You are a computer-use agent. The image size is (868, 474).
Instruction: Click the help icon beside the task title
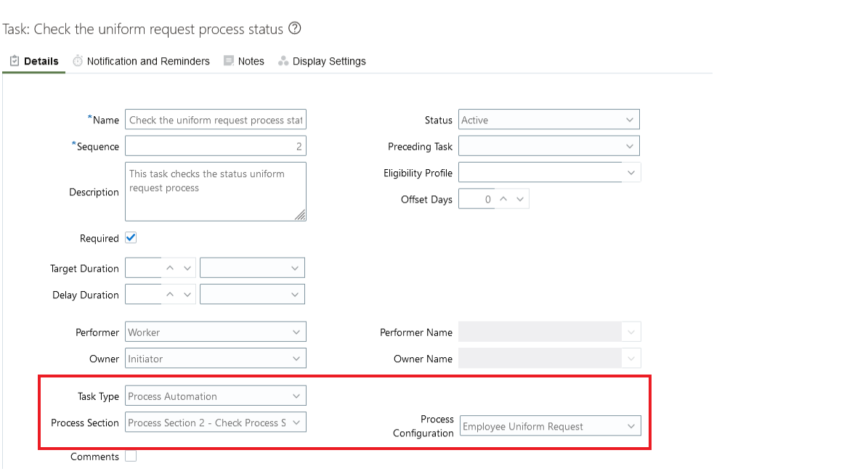tap(294, 29)
